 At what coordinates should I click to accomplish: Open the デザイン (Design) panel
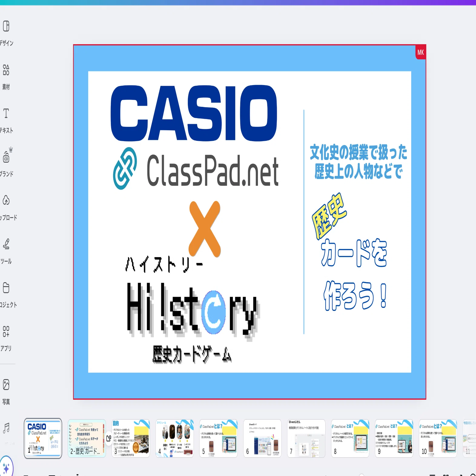[6, 33]
